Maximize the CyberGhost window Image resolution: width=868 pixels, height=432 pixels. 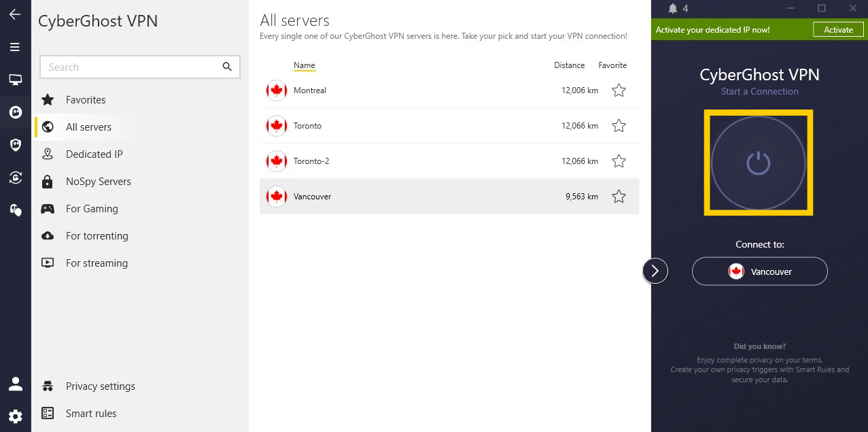point(822,8)
